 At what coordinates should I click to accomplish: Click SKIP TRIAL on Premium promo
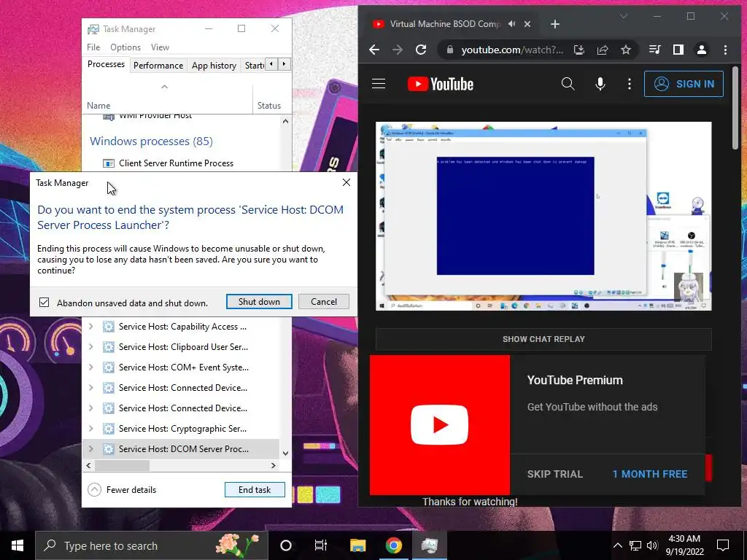pos(555,474)
